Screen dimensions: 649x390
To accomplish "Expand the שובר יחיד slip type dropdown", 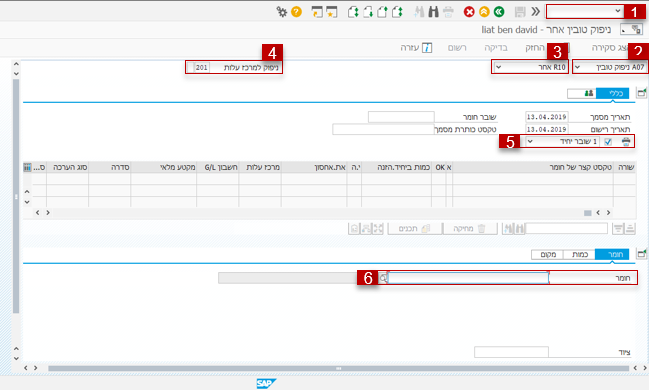I will click(562, 142).
